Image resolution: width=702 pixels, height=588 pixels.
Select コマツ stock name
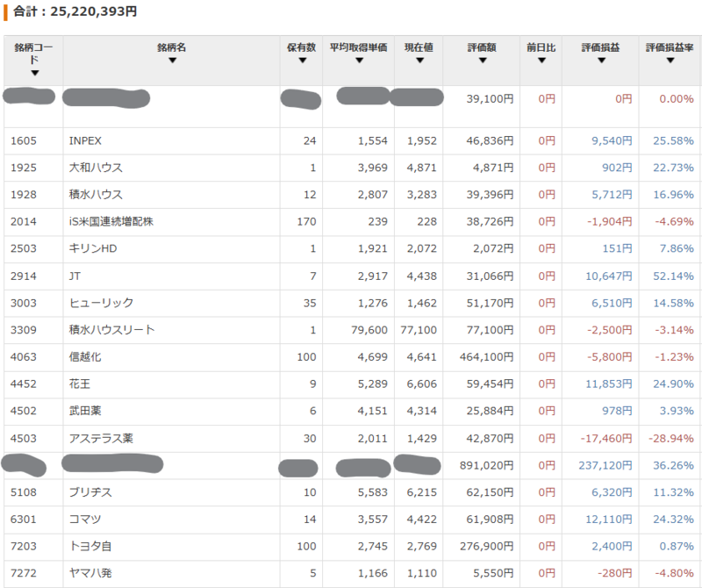[85, 519]
